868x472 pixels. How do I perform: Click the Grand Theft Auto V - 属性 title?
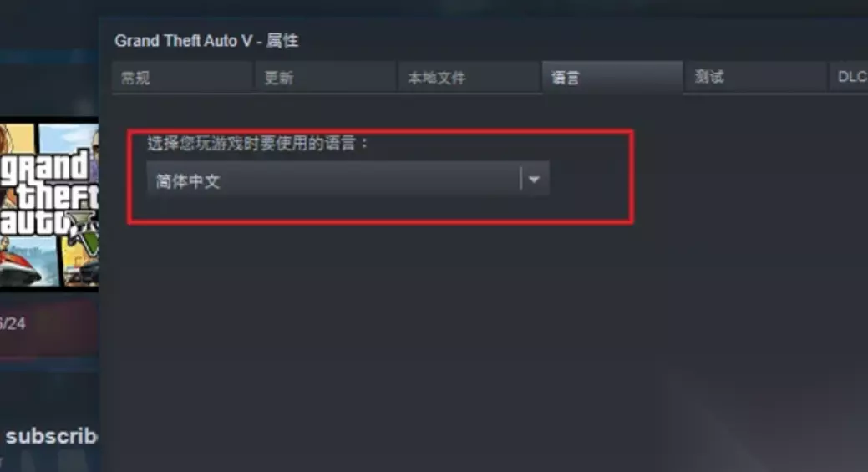206,40
